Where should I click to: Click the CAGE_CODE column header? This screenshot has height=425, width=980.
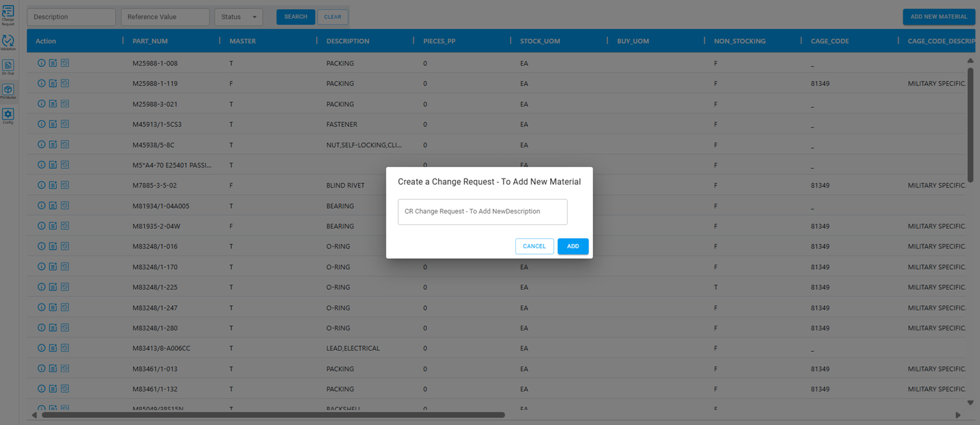point(830,41)
